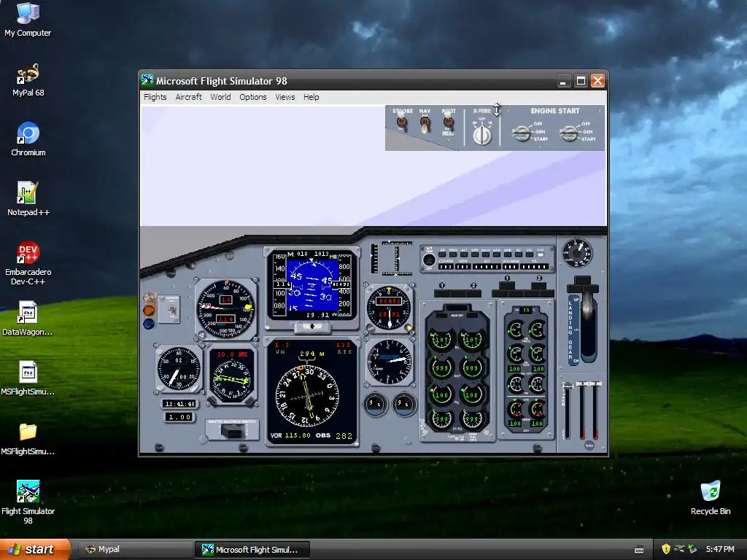The image size is (747, 560).
Task: Open the World menu
Action: tap(220, 97)
